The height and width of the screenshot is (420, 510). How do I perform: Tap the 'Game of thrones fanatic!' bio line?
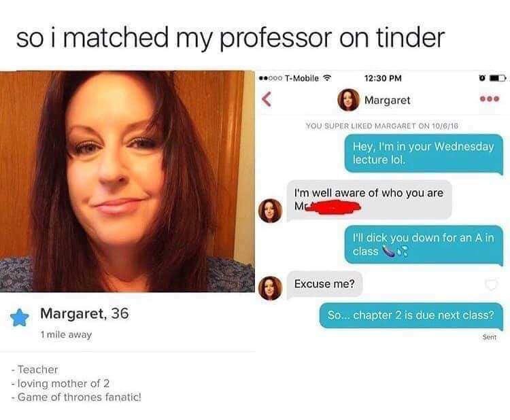[x=76, y=398]
